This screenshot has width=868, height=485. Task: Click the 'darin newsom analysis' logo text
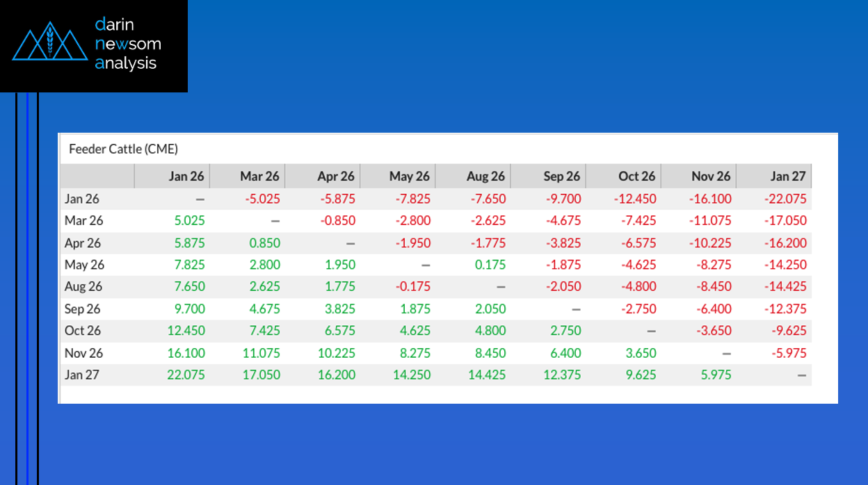pyautogui.click(x=127, y=44)
